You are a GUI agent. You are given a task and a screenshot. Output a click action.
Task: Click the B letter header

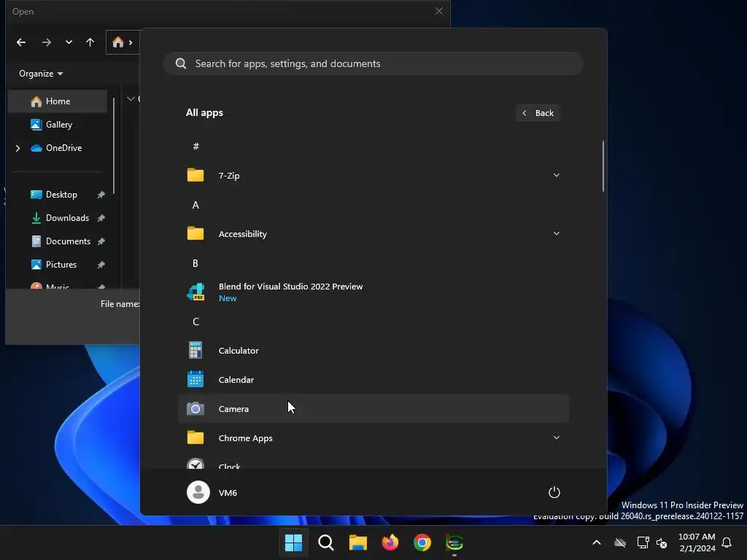point(196,263)
